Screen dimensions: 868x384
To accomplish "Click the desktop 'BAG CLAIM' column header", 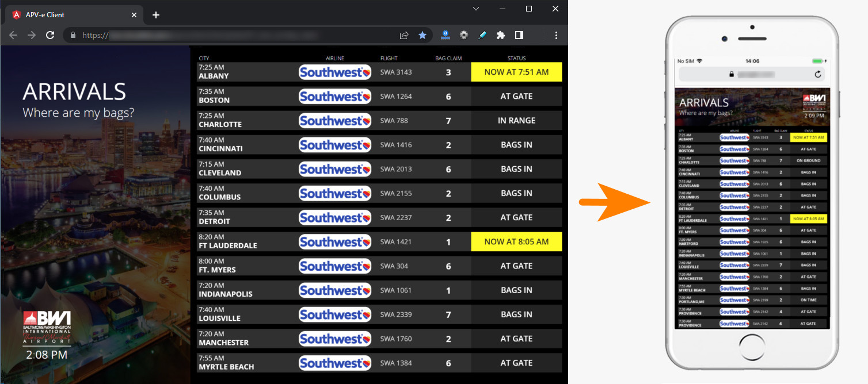I will pyautogui.click(x=448, y=58).
